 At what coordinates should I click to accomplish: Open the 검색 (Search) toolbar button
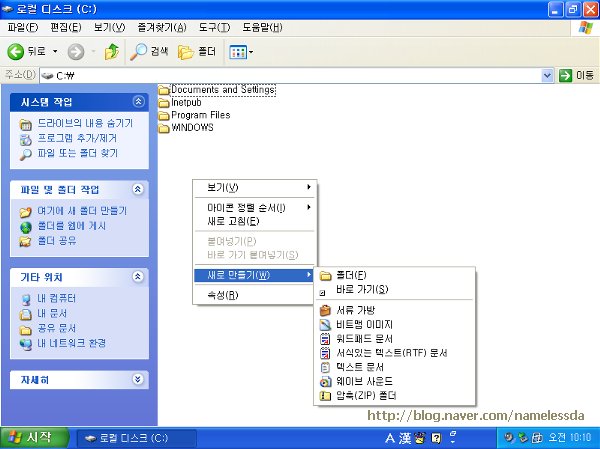pyautogui.click(x=149, y=51)
